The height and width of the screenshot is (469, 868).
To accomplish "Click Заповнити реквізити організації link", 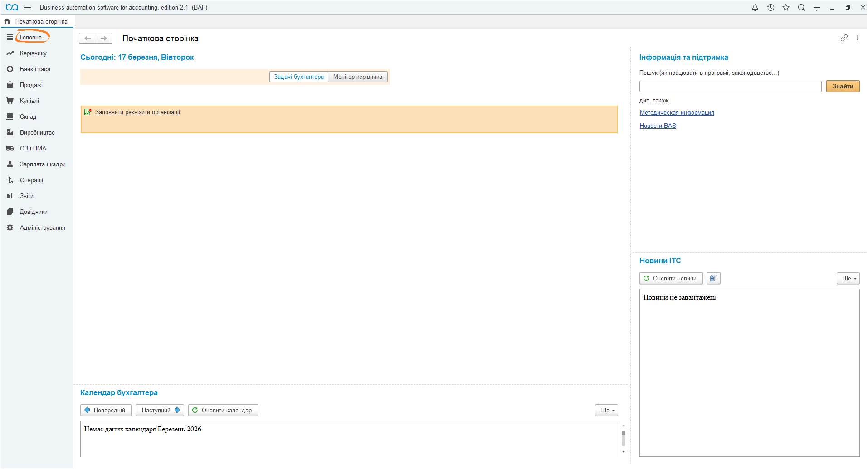I will click(x=137, y=112).
